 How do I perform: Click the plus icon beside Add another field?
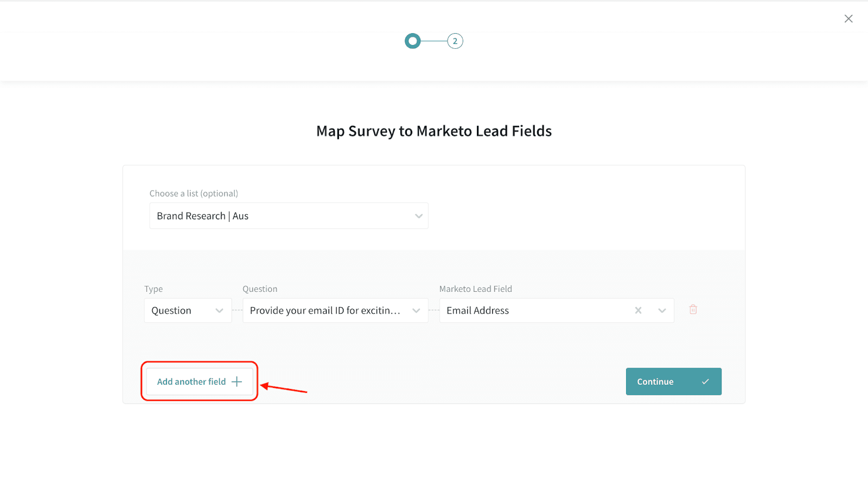pyautogui.click(x=237, y=382)
